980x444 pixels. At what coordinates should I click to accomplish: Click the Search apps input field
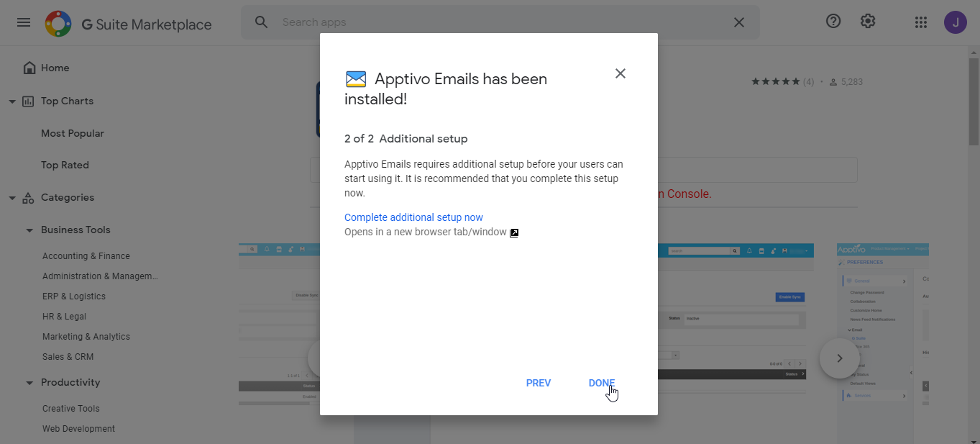pyautogui.click(x=500, y=22)
